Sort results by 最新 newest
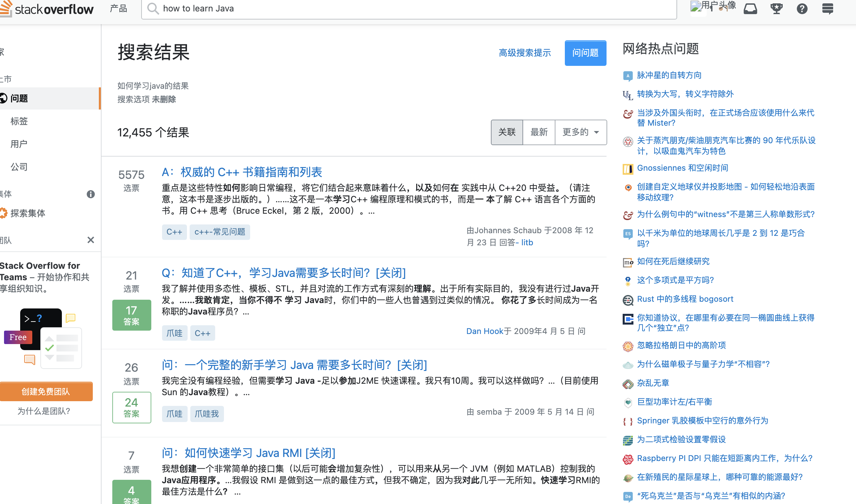 539,132
